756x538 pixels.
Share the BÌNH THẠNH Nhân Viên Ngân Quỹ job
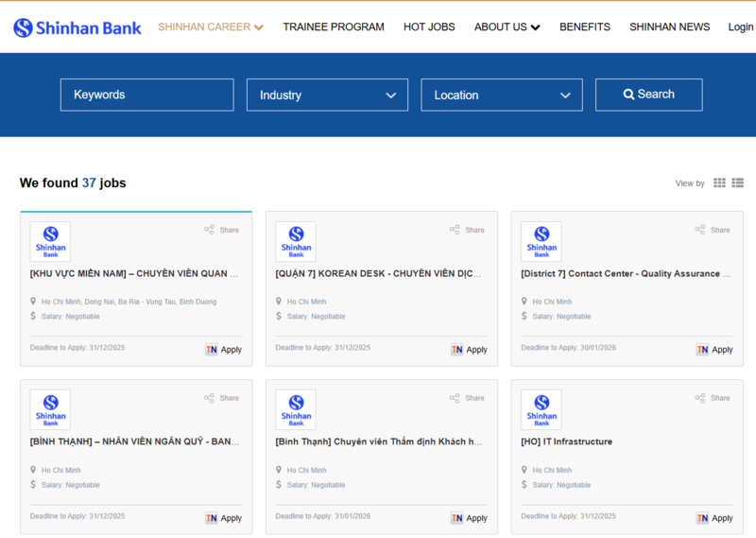click(x=221, y=398)
